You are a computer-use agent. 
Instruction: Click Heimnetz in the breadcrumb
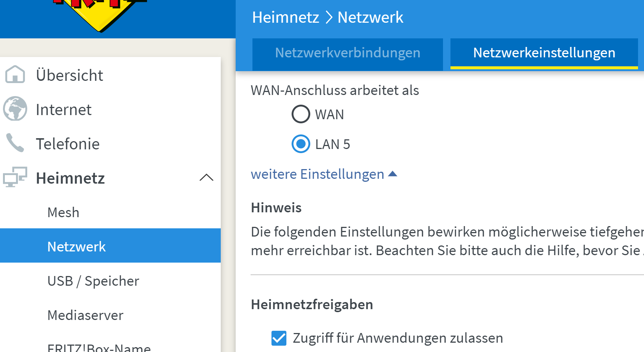285,18
